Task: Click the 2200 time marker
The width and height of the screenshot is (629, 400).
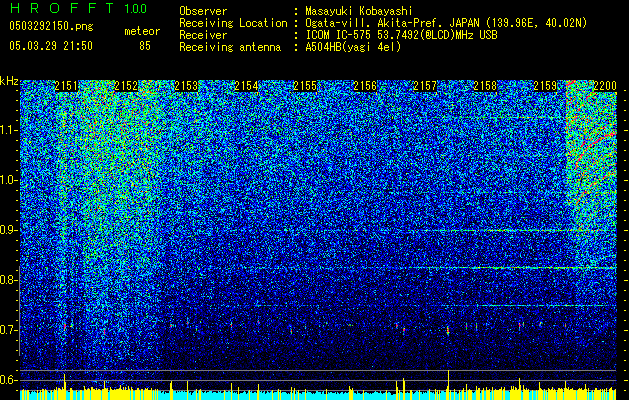Action: pos(605,86)
